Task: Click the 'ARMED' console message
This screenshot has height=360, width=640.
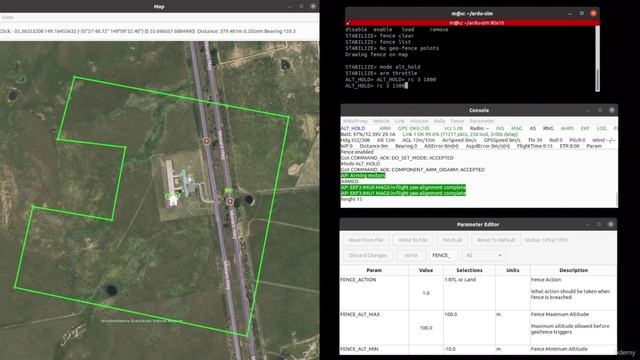Action: pos(349,181)
